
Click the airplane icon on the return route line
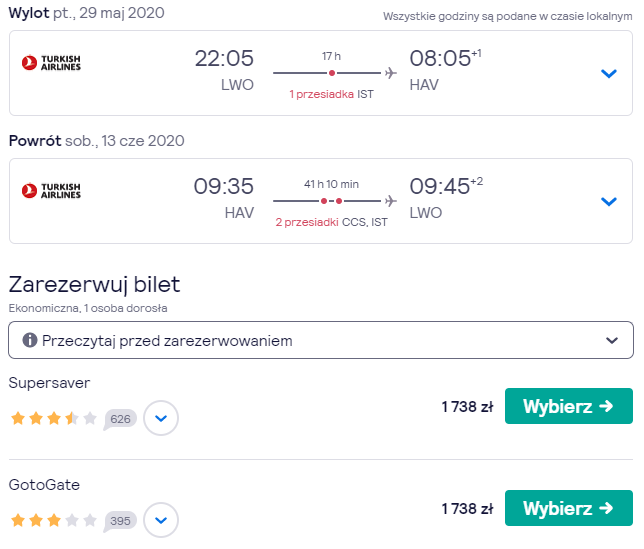[391, 201]
